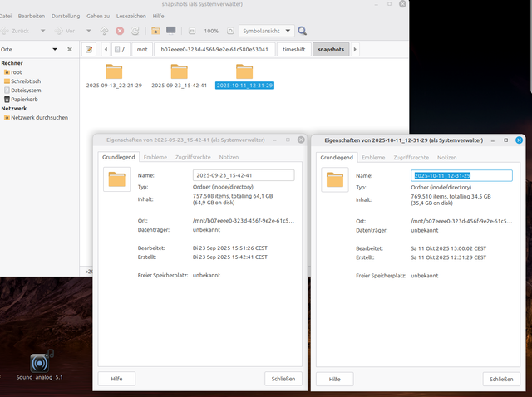Select folder 2025-09-13_22-21-29
This screenshot has height=397, width=532.
pyautogui.click(x=114, y=76)
